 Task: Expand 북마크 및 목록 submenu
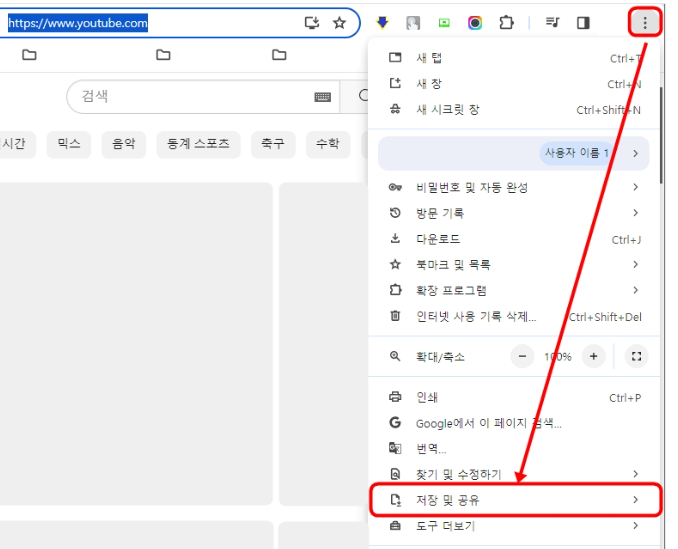point(514,264)
